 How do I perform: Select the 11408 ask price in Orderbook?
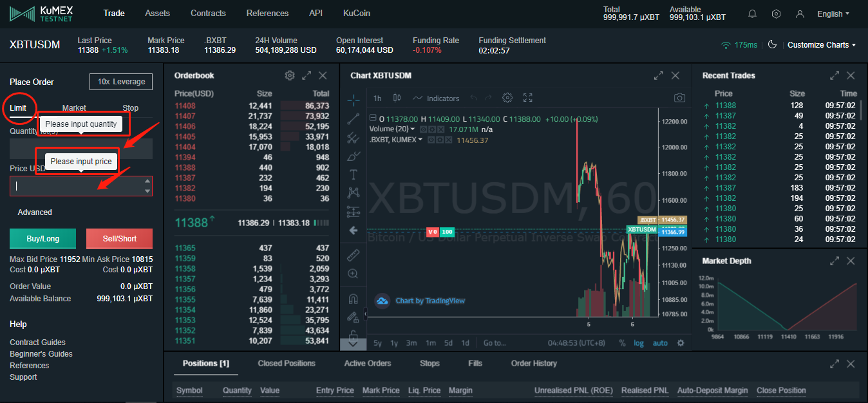pyautogui.click(x=185, y=106)
